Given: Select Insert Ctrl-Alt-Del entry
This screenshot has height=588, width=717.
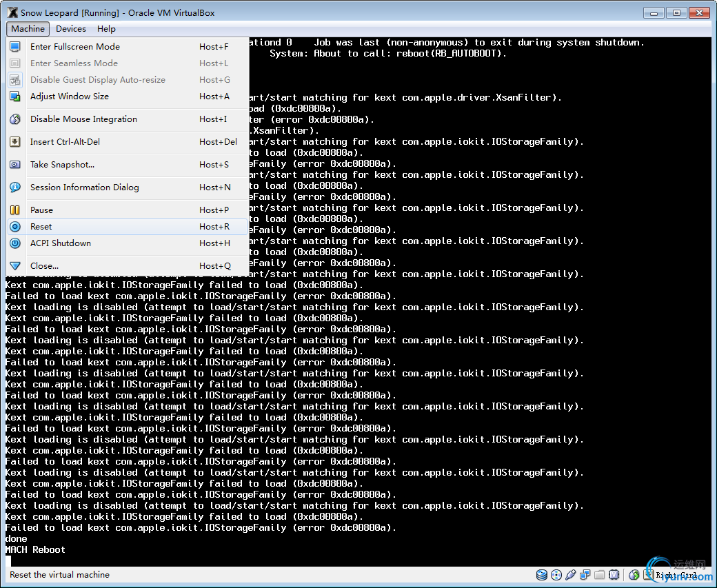Looking at the screenshot, I should pos(128,142).
